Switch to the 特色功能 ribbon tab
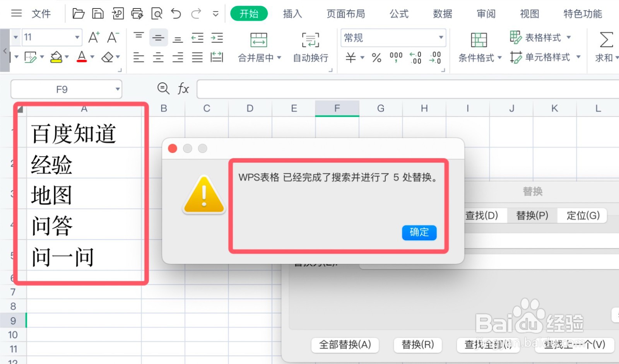Viewport: 619px width, 364px height. (583, 14)
